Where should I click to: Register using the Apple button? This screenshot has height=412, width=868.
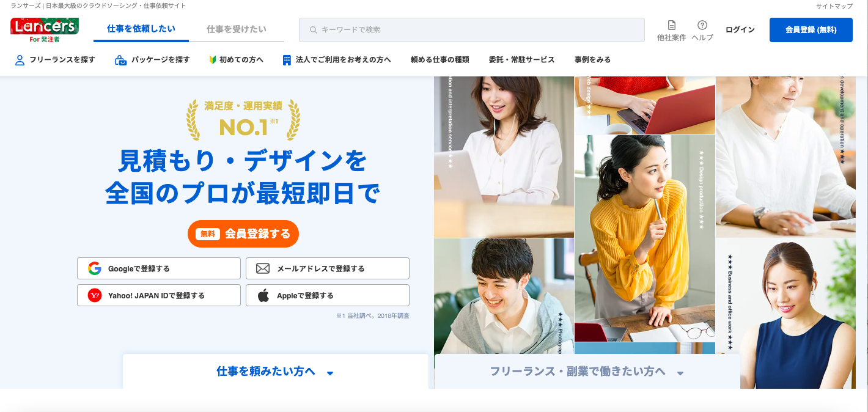[328, 295]
